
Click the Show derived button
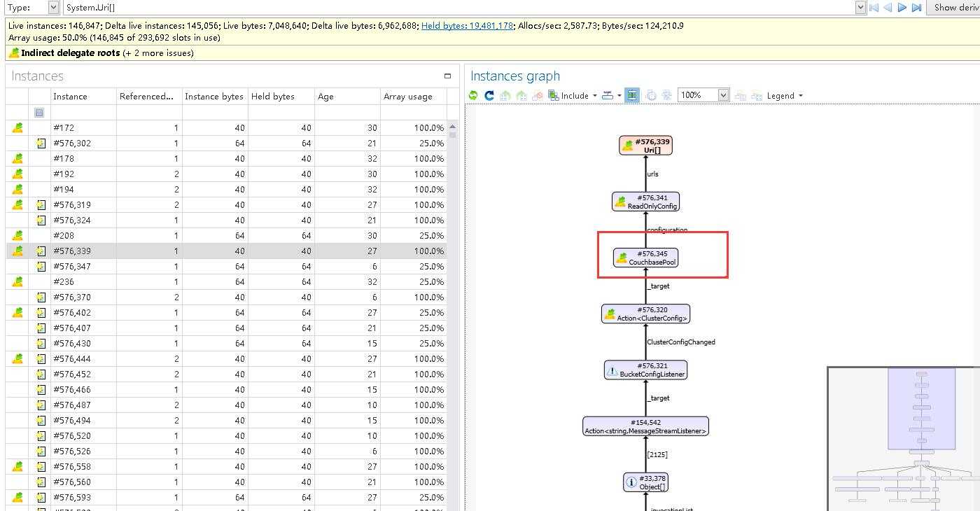[x=955, y=7]
